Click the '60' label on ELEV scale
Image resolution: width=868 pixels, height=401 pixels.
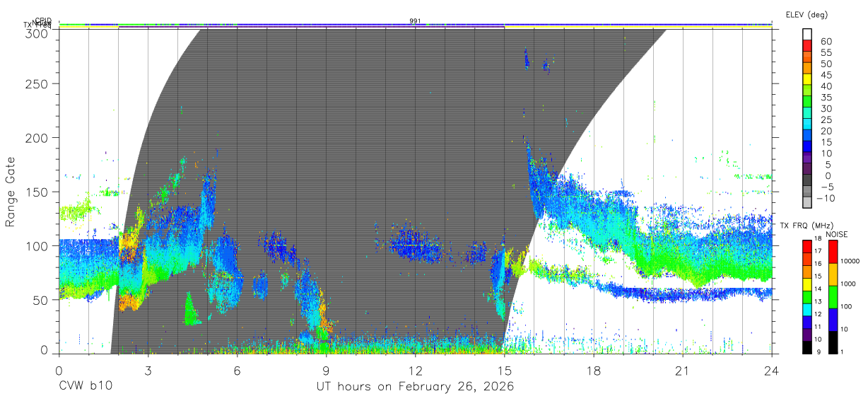click(x=826, y=41)
